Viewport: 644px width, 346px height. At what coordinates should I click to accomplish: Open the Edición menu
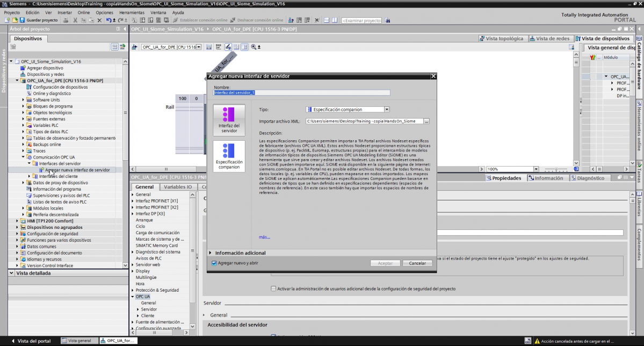(x=32, y=13)
